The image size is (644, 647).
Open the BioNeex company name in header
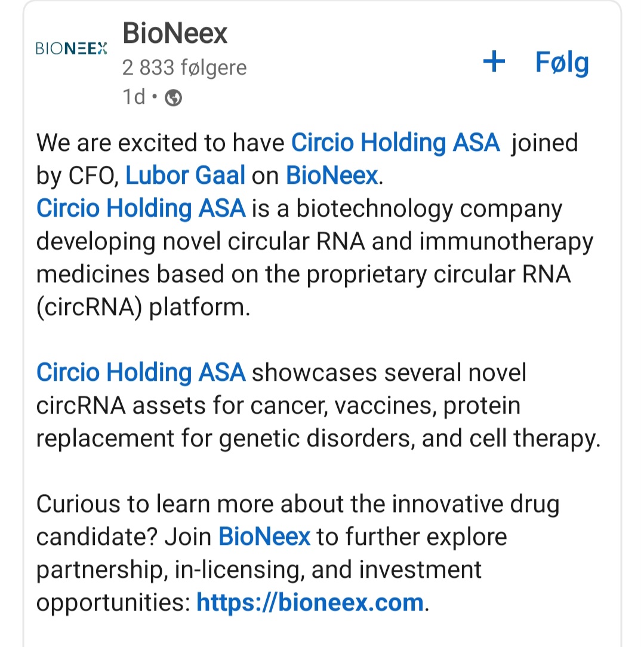click(175, 33)
